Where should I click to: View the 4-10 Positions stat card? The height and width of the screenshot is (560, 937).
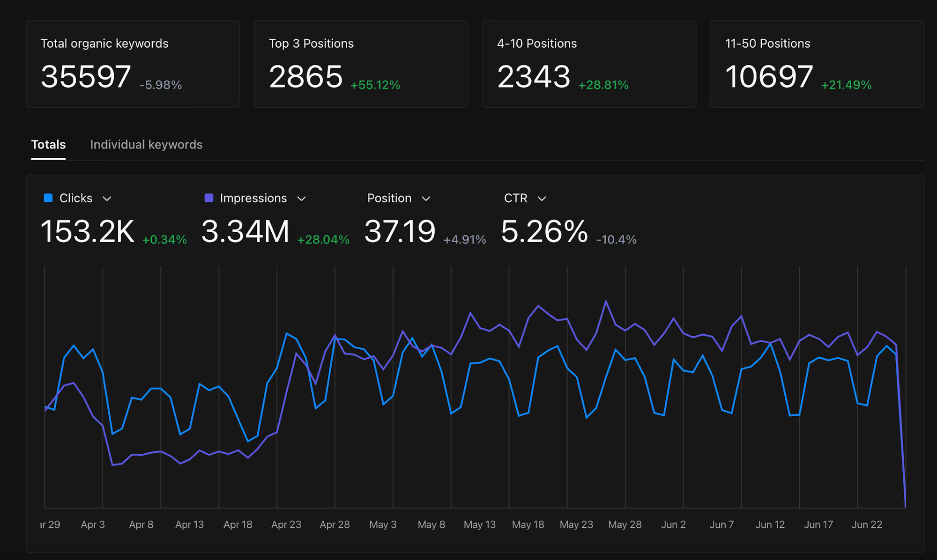tap(589, 64)
